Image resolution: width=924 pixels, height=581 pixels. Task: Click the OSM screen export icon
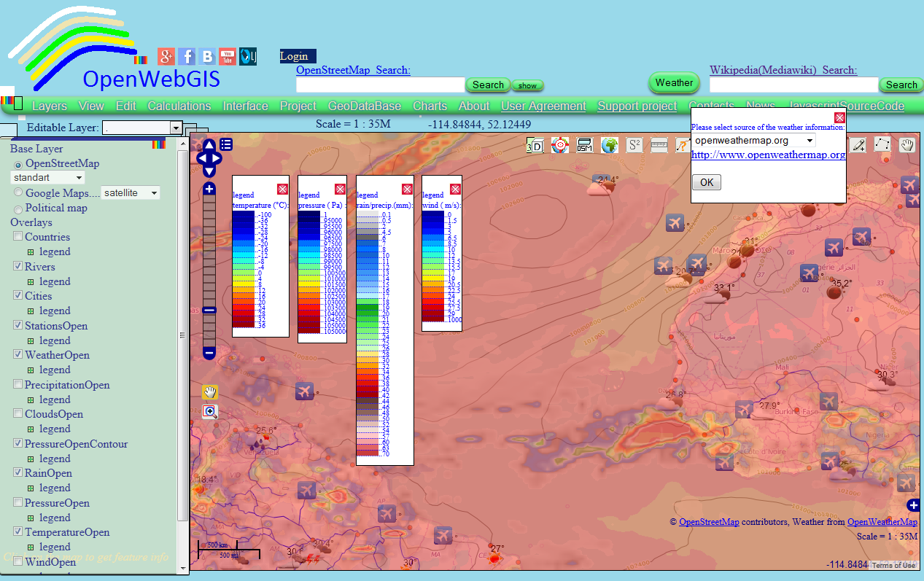(x=584, y=145)
